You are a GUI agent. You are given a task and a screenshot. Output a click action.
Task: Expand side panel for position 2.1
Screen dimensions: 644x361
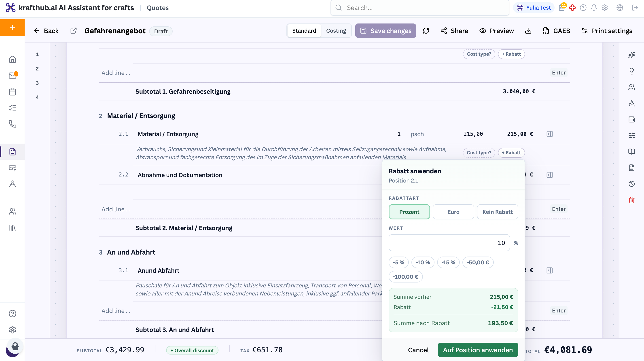(549, 134)
